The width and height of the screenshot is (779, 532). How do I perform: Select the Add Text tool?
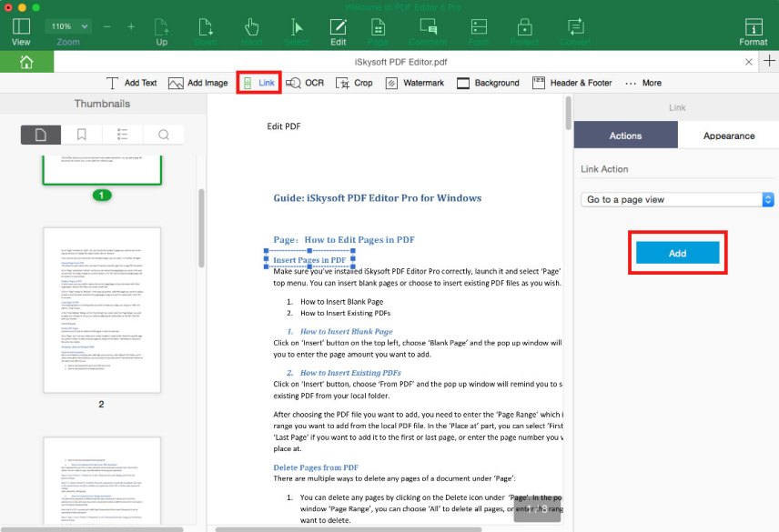tap(132, 83)
